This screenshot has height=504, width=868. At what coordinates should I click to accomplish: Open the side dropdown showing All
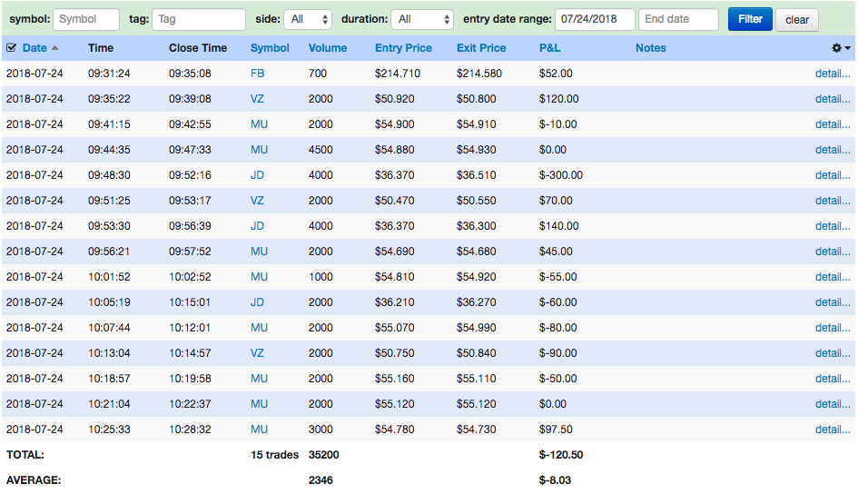(308, 19)
